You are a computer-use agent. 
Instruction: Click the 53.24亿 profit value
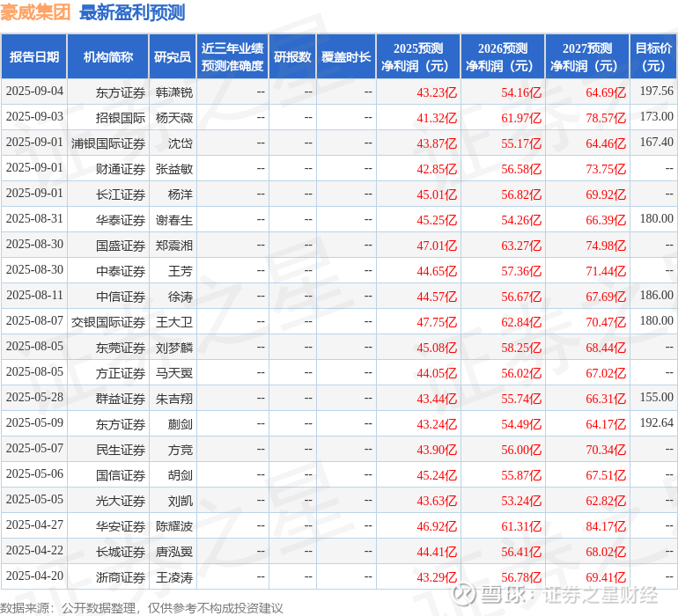click(521, 500)
